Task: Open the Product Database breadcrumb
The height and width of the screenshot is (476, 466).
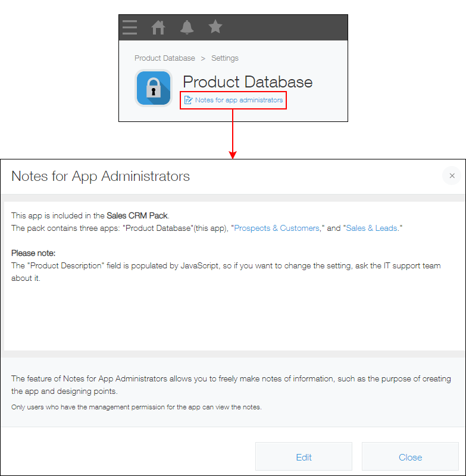Action: tap(164, 58)
